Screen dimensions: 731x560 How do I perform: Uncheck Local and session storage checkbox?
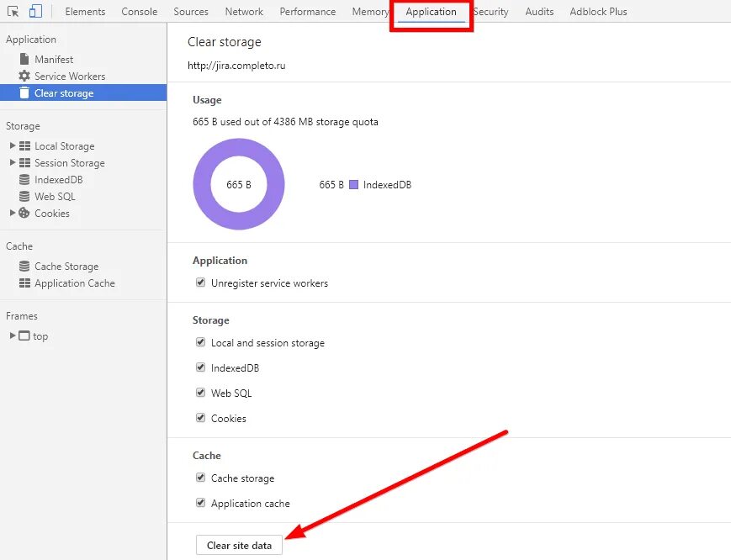(200, 342)
